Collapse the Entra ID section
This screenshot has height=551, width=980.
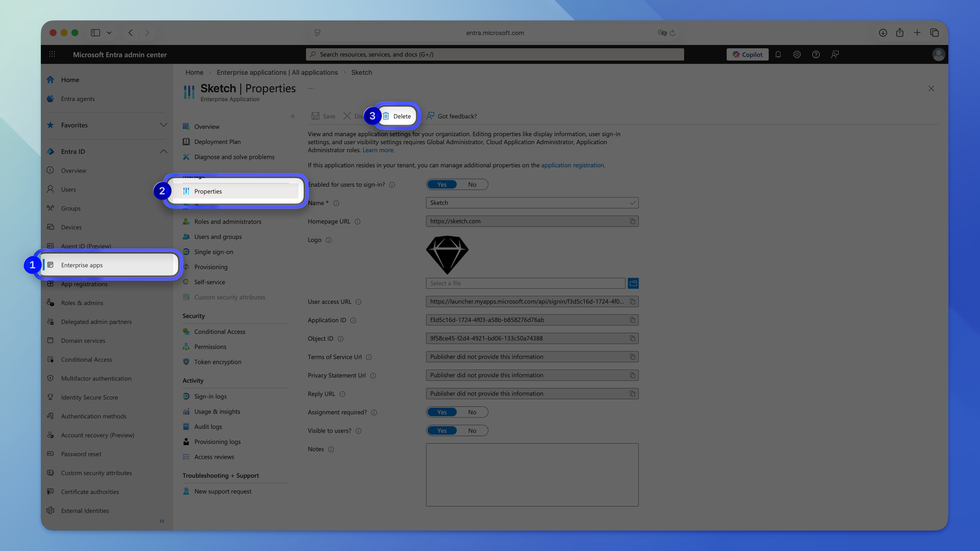[163, 152]
